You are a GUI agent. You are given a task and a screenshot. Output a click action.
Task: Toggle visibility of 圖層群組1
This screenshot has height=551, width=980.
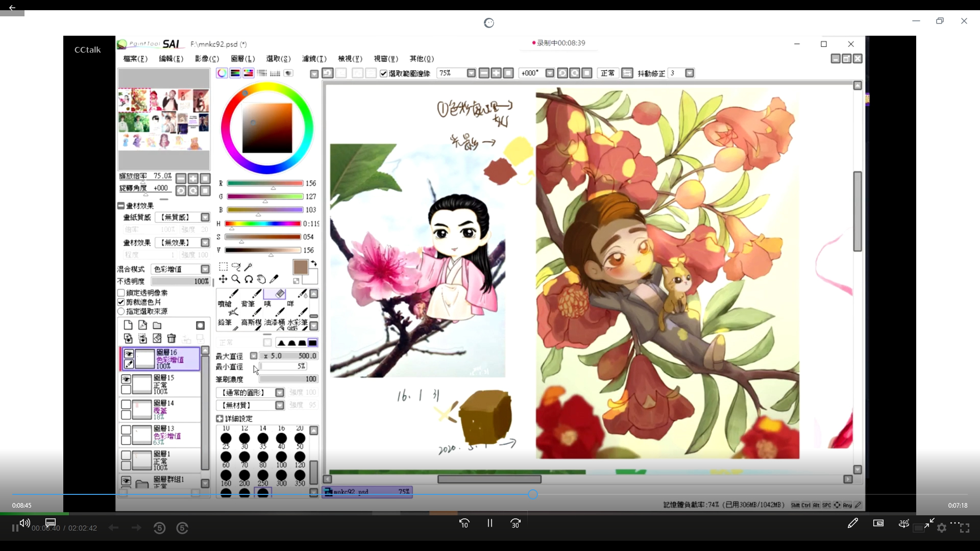point(126,481)
